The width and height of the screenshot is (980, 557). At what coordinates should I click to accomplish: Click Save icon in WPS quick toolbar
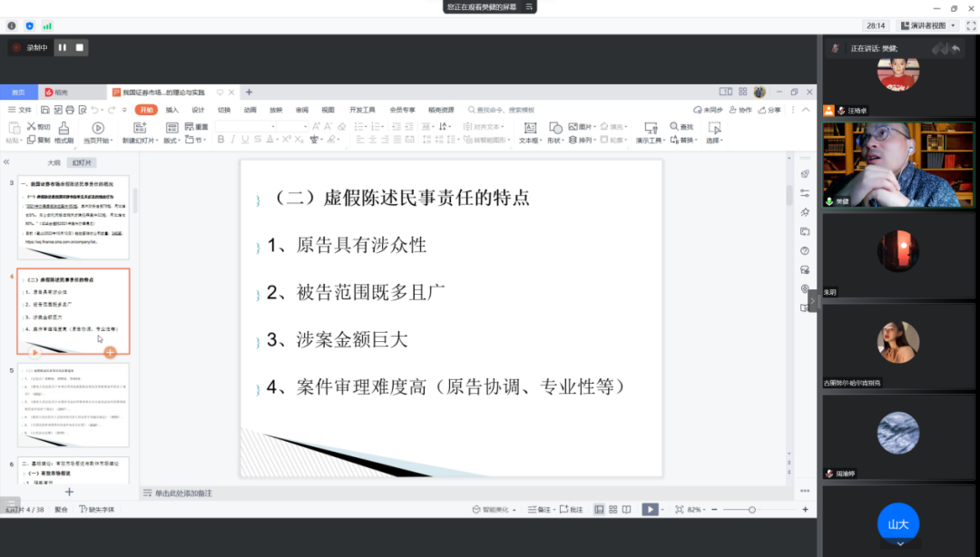(x=45, y=110)
